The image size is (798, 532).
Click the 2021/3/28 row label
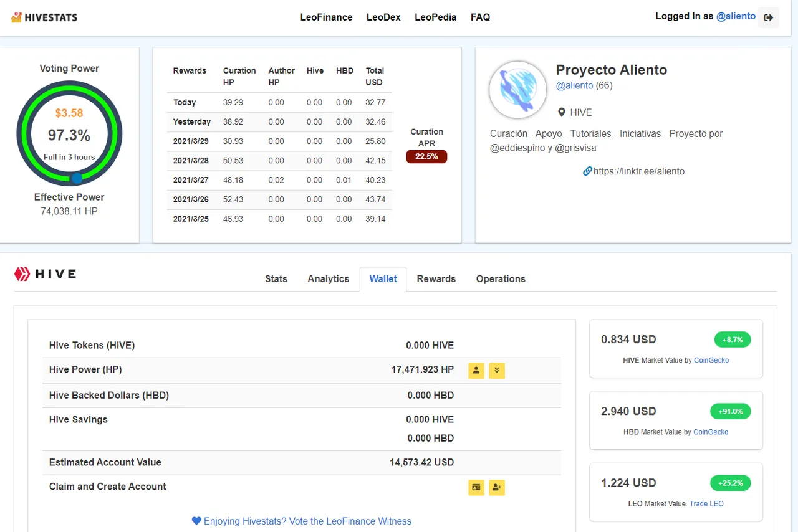point(191,161)
